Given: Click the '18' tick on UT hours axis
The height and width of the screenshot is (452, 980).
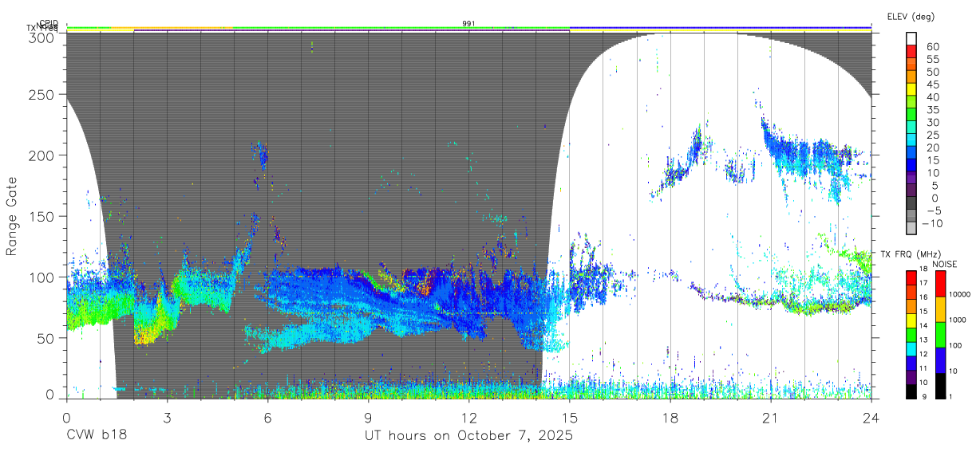Looking at the screenshot, I should 670,417.
